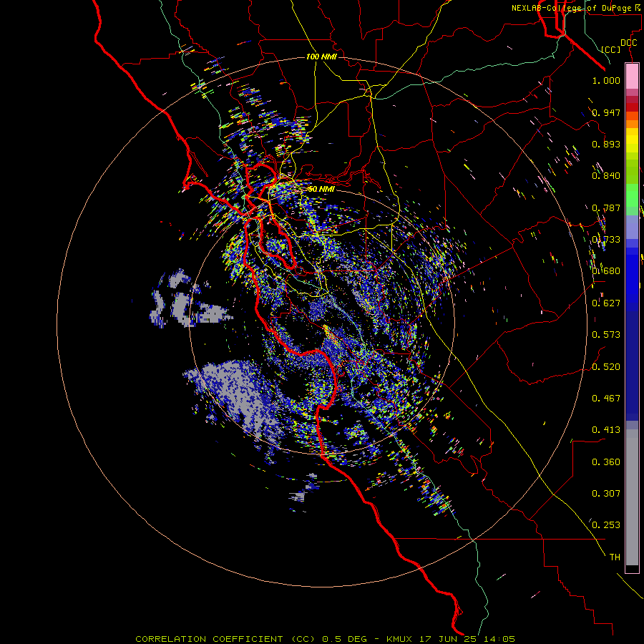Select the 1.000 color scale value
This screenshot has width=644, height=644.
(x=606, y=80)
